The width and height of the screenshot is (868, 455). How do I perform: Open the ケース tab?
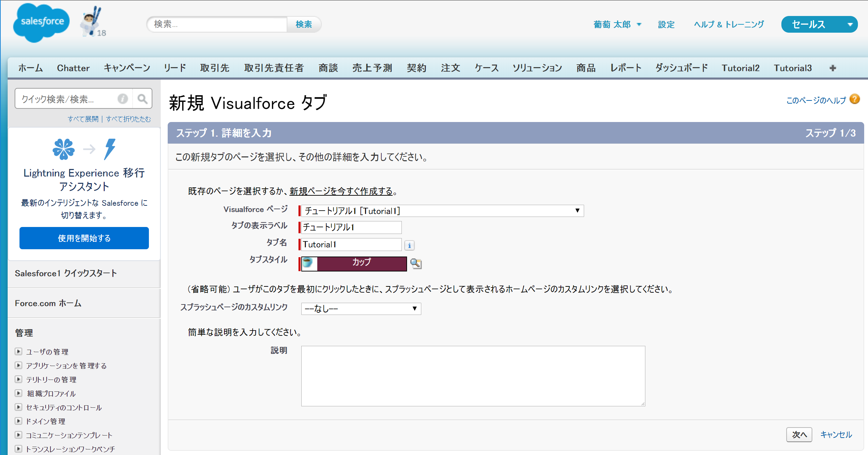[x=487, y=68]
